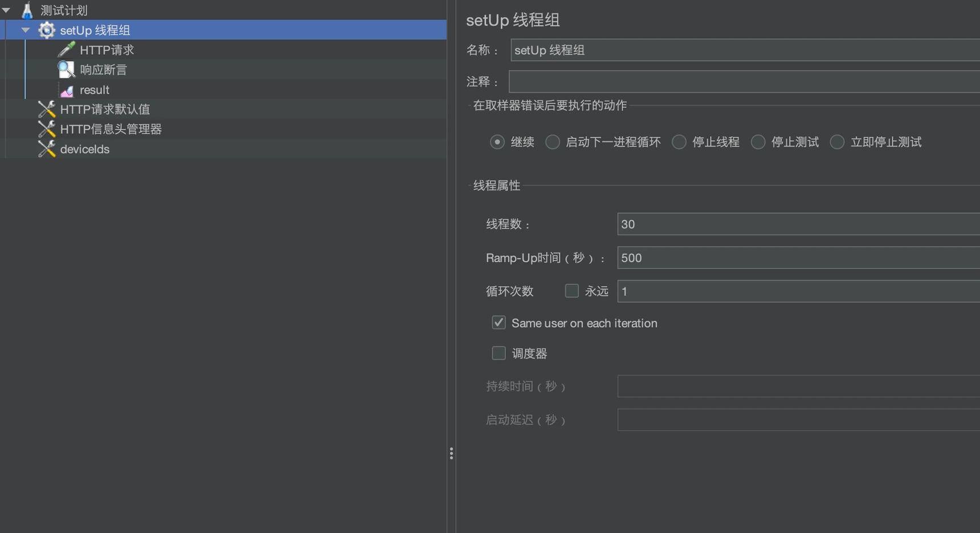Select HTTP请求默认值 in the tree
Image resolution: width=980 pixels, height=533 pixels.
[x=105, y=109]
